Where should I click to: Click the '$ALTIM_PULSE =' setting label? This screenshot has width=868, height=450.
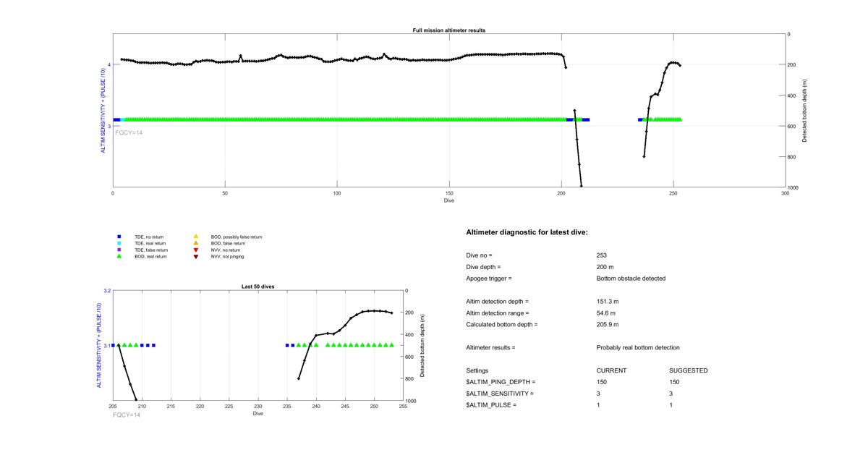pos(492,405)
